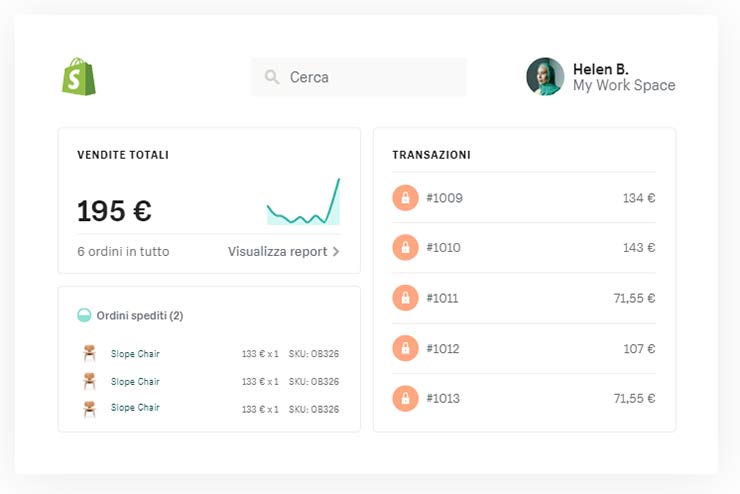Click the first Slope Chair product thumbnail
This screenshot has width=740, height=494.
pyautogui.click(x=89, y=354)
